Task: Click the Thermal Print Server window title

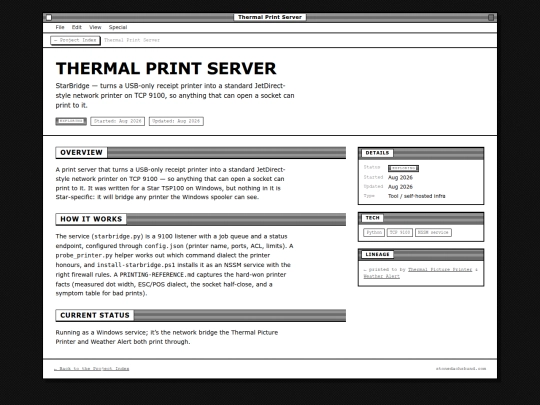Action: (x=270, y=17)
